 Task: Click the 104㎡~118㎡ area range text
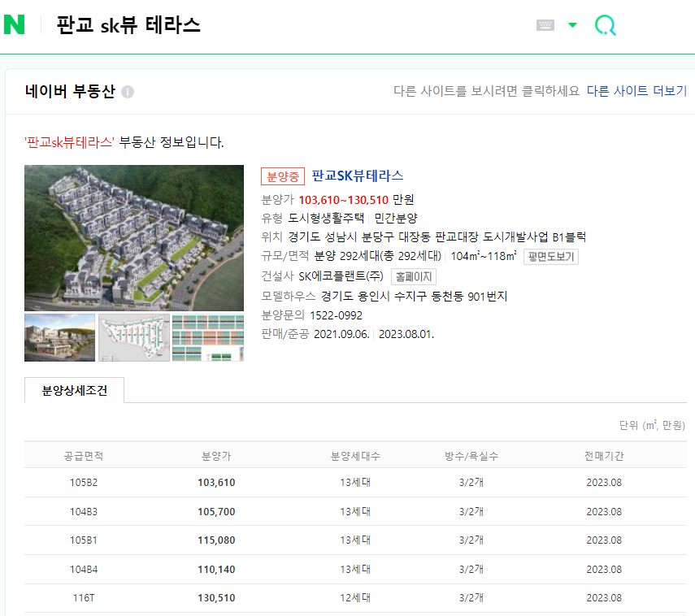coord(484,256)
